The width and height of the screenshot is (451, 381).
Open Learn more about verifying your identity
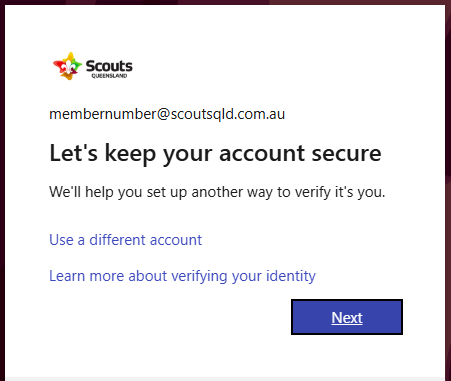182,276
